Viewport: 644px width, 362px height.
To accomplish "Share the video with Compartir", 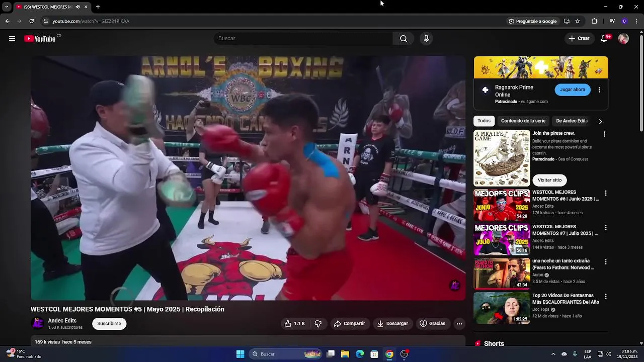I will click(x=350, y=324).
